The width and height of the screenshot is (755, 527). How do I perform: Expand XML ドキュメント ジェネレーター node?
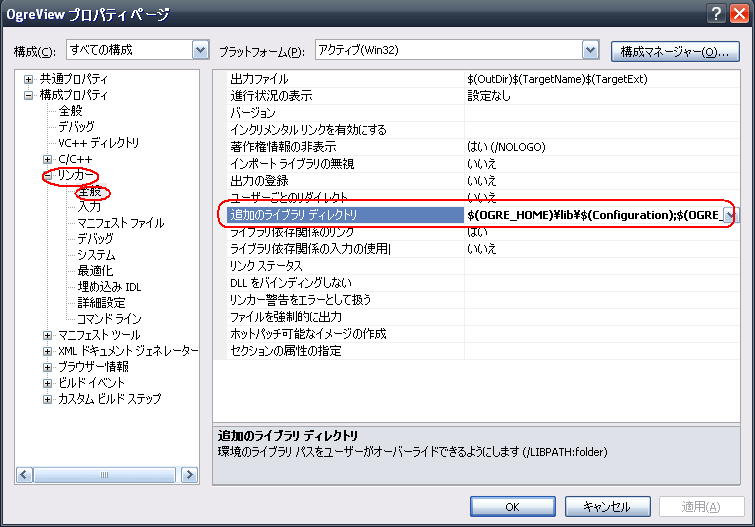coord(47,351)
